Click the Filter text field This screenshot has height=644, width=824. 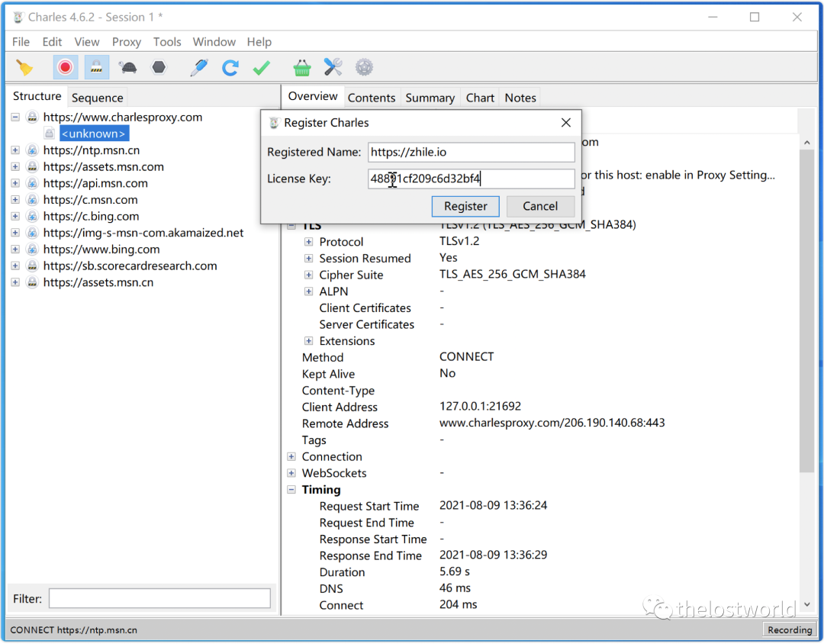coord(159,599)
